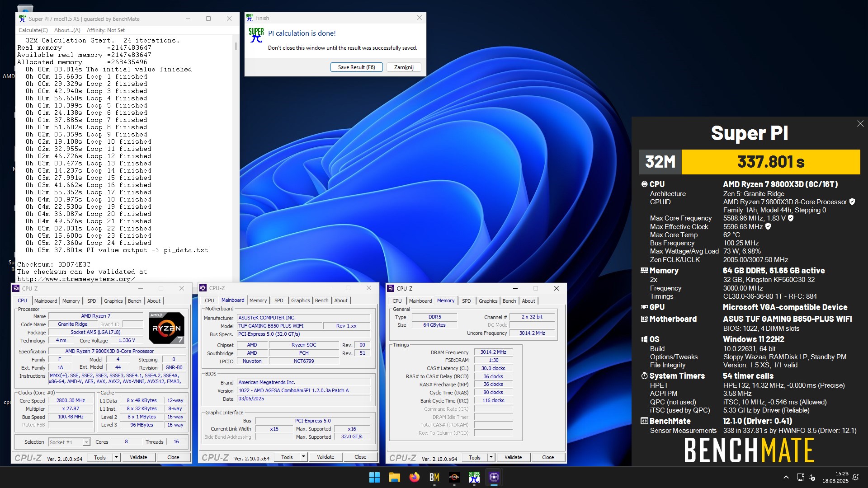Click Core Speed 2800.30 MHz field
868x488 pixels.
point(71,401)
